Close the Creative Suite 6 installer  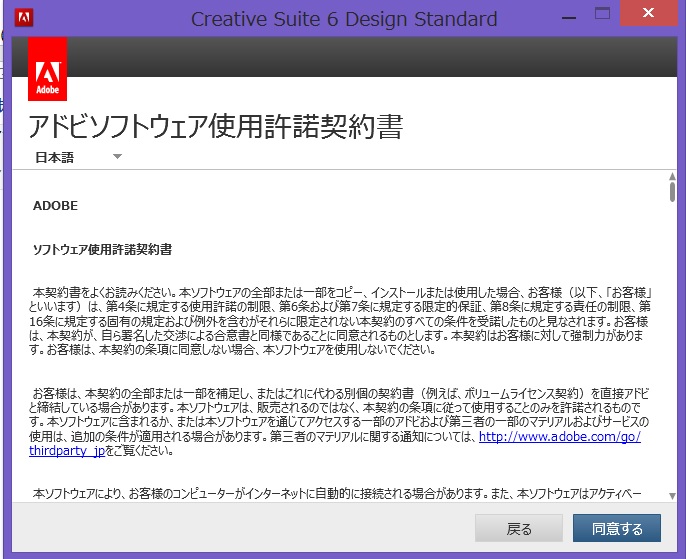(648, 14)
